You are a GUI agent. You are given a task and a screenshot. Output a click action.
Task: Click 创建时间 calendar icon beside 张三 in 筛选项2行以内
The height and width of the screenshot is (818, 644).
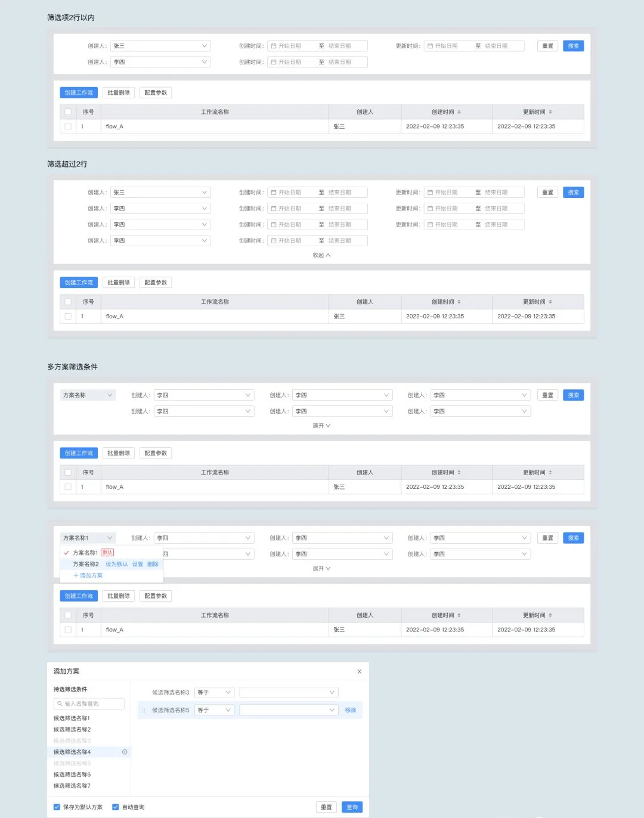[x=273, y=46]
